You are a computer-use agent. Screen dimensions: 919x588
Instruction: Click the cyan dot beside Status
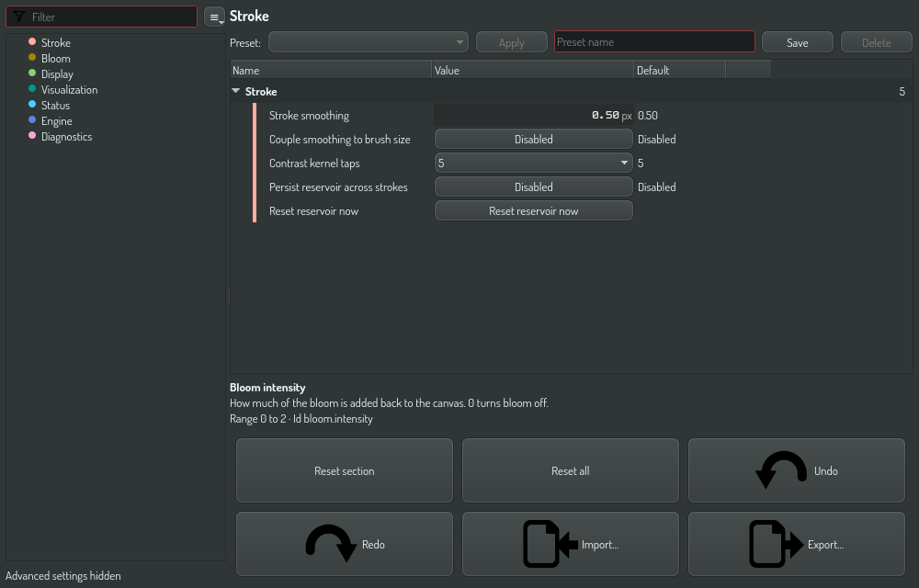click(32, 104)
